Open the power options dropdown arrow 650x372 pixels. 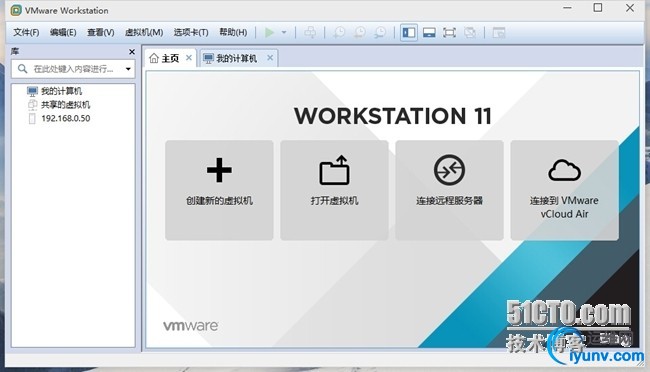pyautogui.click(x=284, y=32)
